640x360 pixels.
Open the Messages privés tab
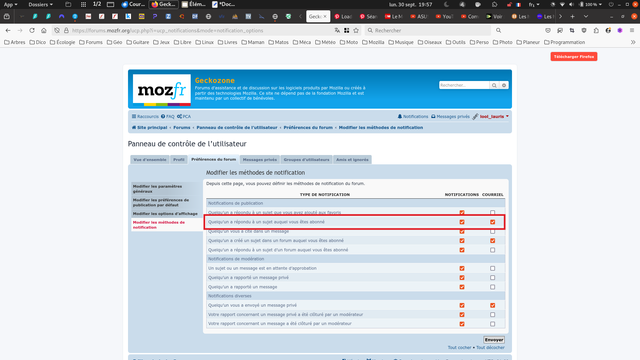coord(260,160)
